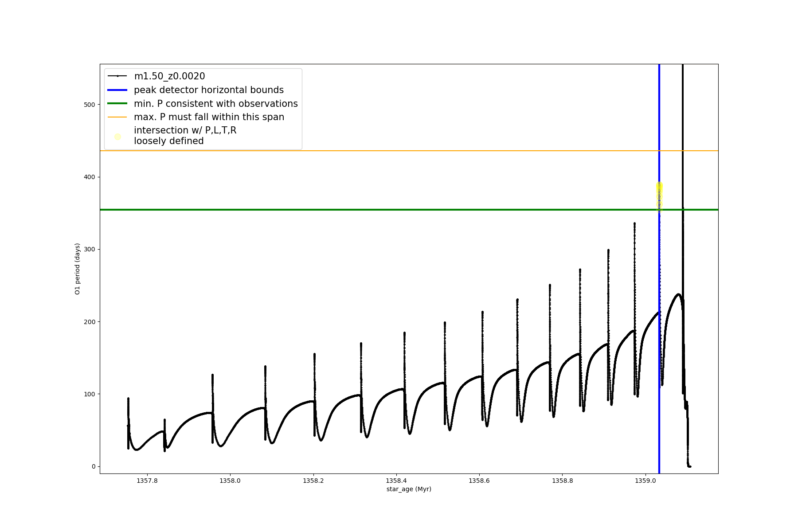This screenshot has width=798, height=532.
Task: Click 'intersection w/ P,L,T,R loosely defined' legend text
Action: tap(185, 136)
